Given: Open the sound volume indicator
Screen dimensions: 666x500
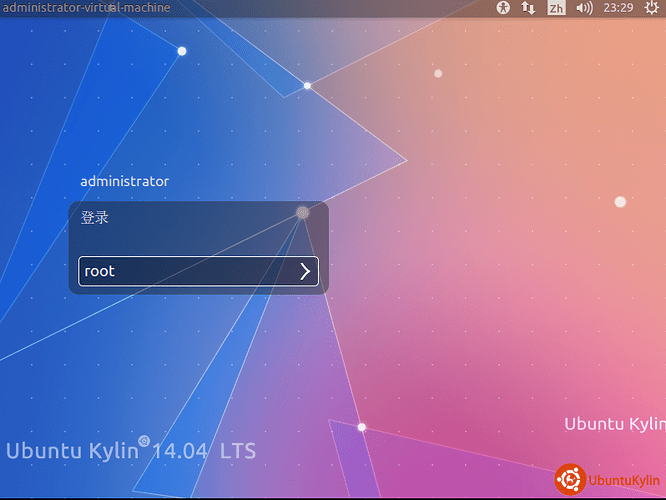Looking at the screenshot, I should (x=584, y=8).
